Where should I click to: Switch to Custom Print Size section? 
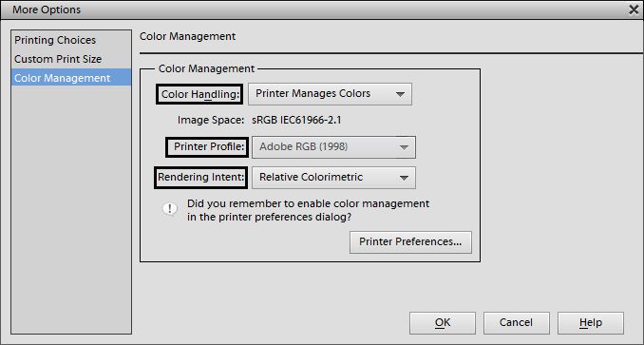pos(58,59)
